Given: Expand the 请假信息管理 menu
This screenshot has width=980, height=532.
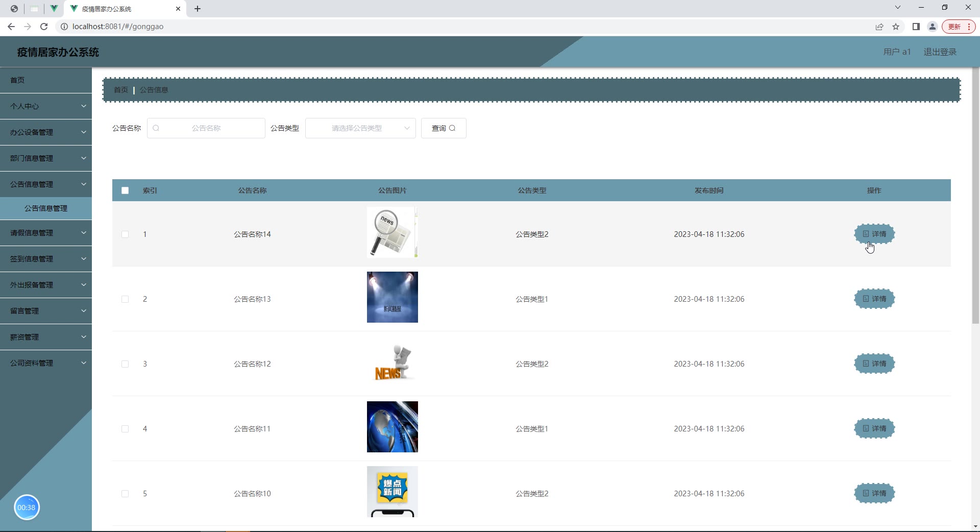Looking at the screenshot, I should click(x=46, y=233).
